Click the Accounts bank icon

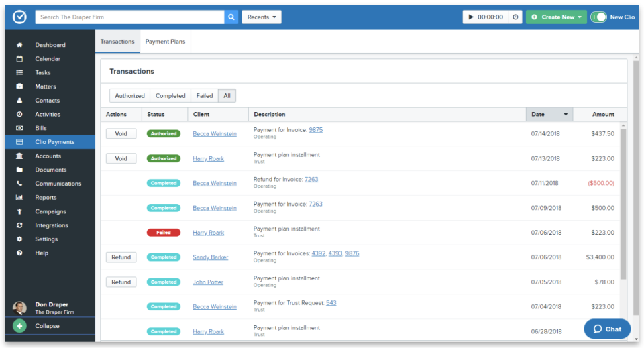click(19, 156)
